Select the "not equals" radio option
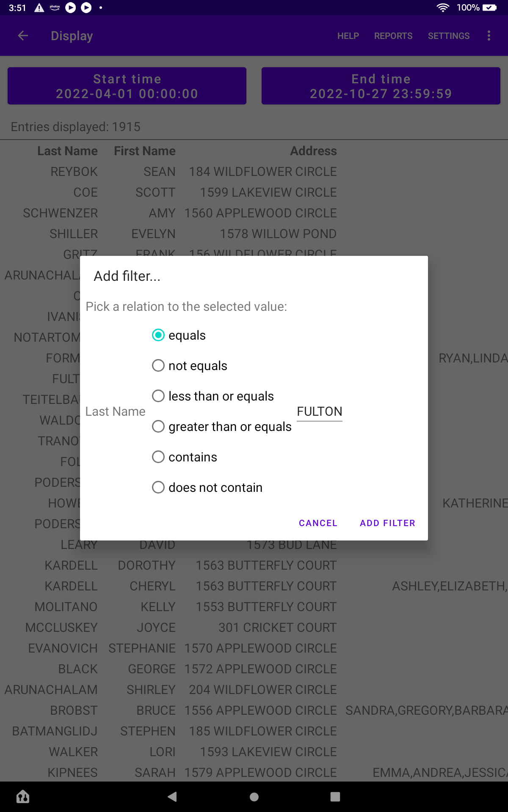 pos(190,366)
